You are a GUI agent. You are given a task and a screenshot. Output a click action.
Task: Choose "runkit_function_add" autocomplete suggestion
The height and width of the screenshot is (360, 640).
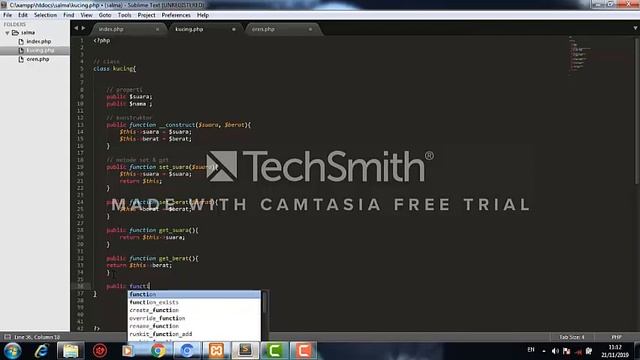coord(194,334)
